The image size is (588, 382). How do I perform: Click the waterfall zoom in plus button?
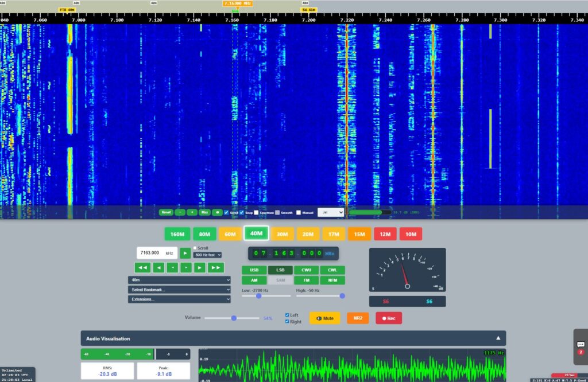[x=192, y=212]
